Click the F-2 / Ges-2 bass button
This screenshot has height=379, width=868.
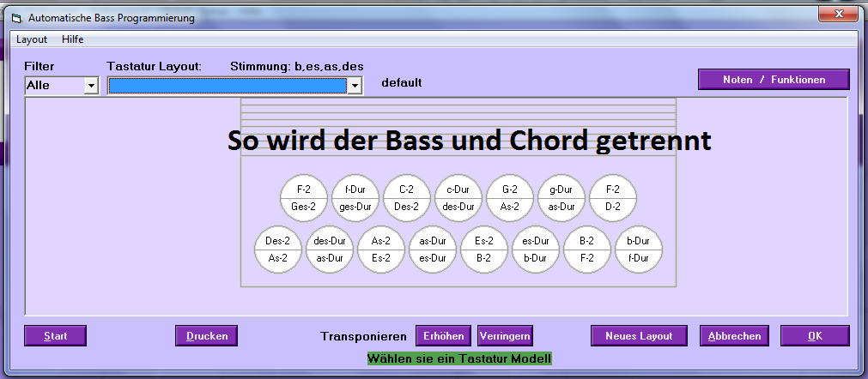[303, 198]
